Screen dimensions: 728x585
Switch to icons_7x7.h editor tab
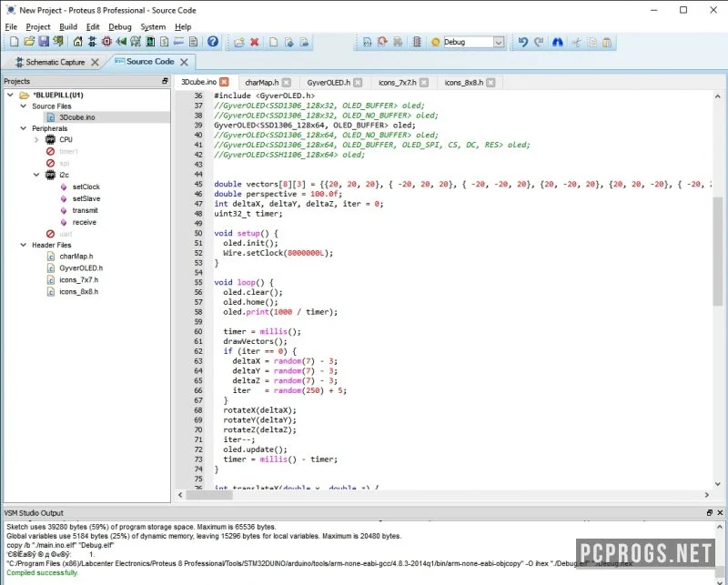click(x=398, y=82)
